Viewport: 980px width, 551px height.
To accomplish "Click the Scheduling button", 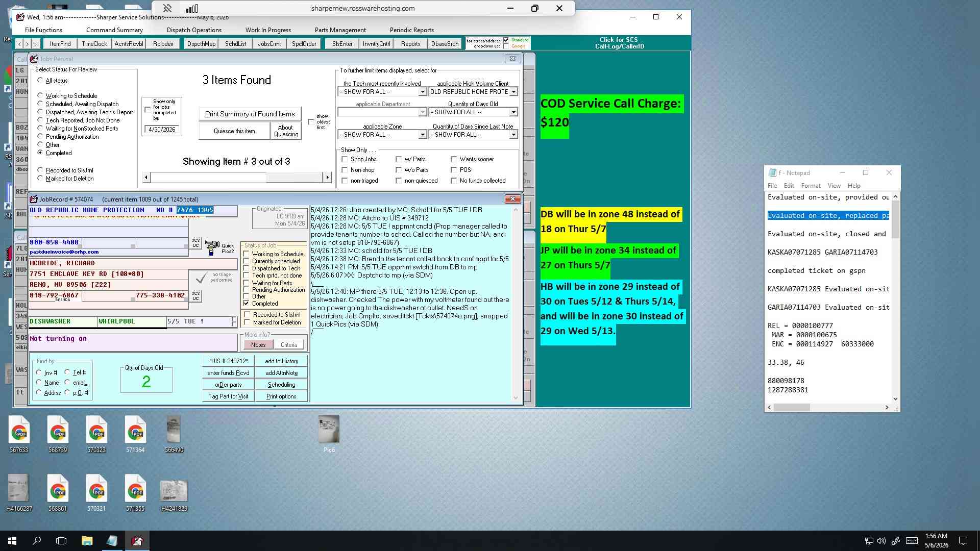I will [281, 385].
